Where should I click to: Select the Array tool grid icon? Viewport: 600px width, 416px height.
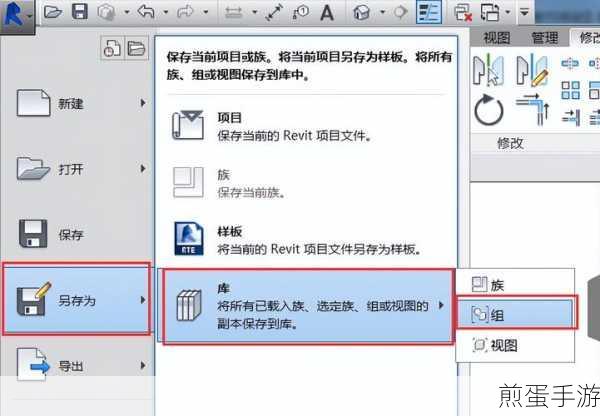coord(570,90)
